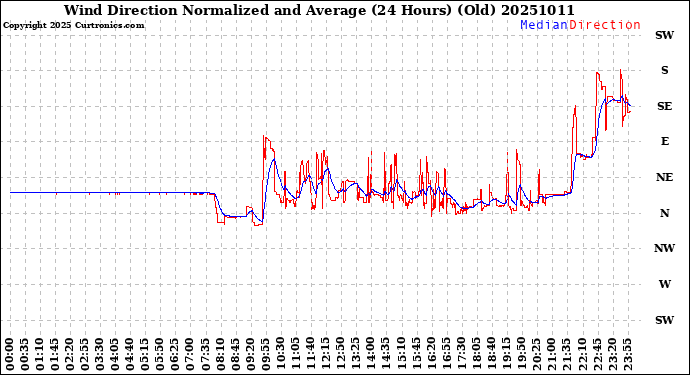Click the 01:10 time axis label
This screenshot has width=690, height=375.
point(40,354)
